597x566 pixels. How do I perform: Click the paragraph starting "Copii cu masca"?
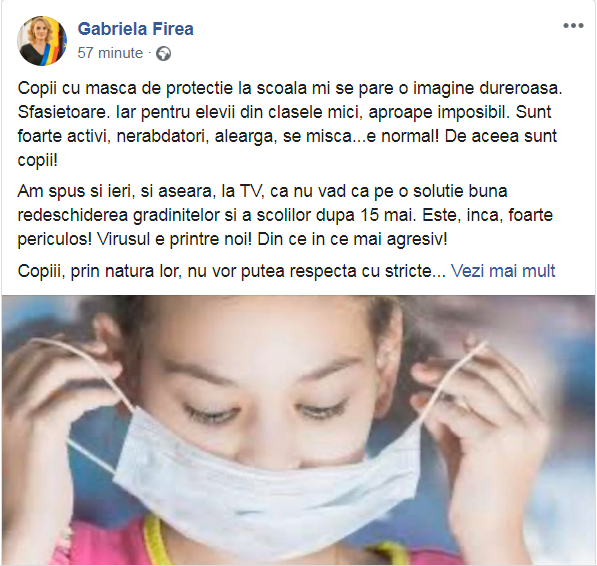click(290, 124)
